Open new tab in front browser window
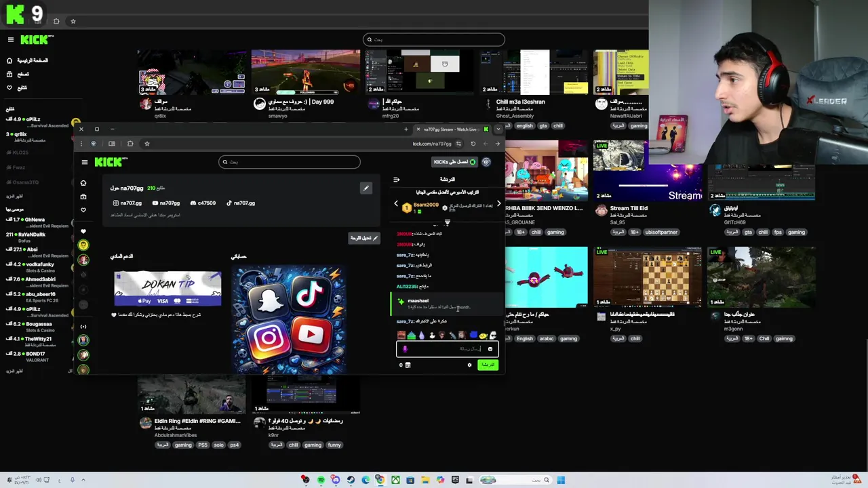 pos(406,129)
